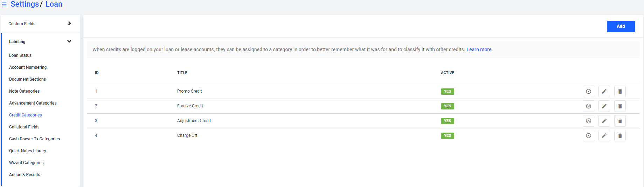Open the hamburger navigation menu
The image size is (644, 187).
coord(4,4)
